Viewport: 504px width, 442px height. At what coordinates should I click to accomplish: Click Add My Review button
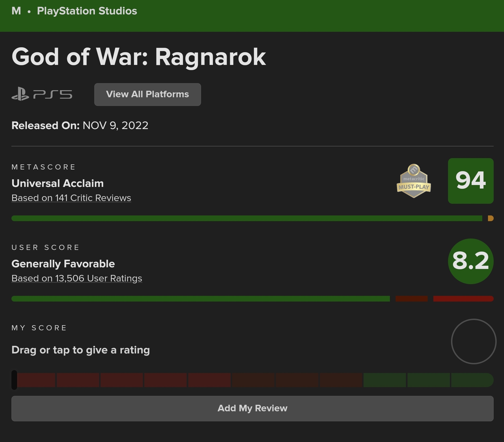(252, 408)
